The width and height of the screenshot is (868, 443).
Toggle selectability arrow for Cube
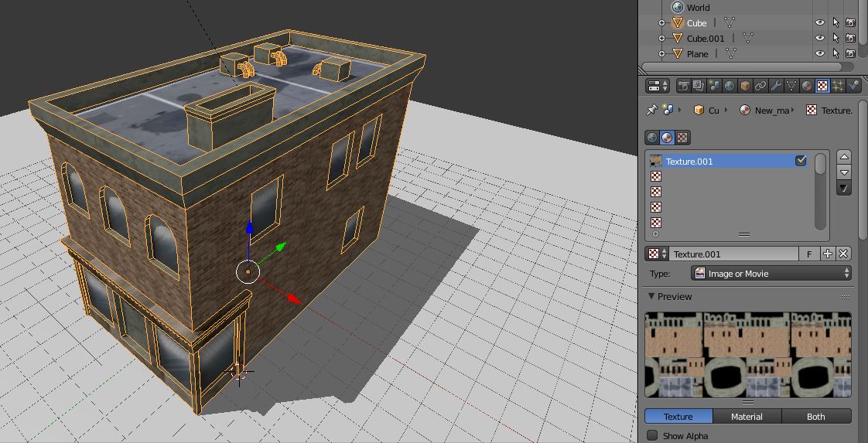[x=836, y=22]
